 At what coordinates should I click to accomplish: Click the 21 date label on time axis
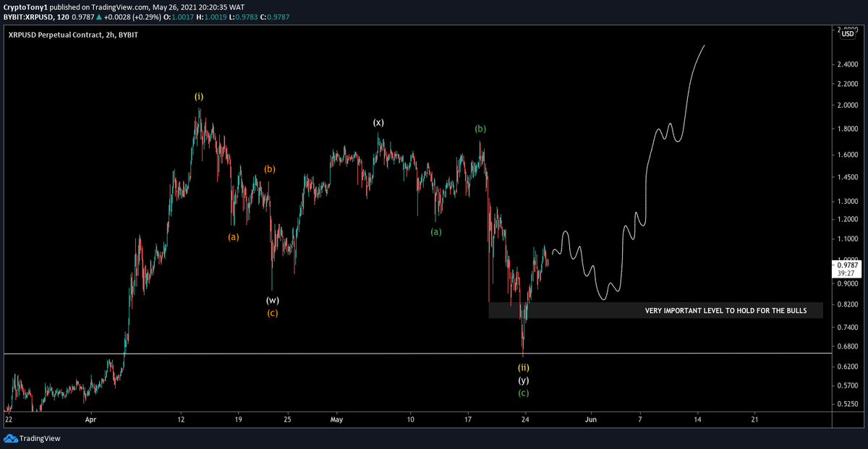tap(755, 419)
